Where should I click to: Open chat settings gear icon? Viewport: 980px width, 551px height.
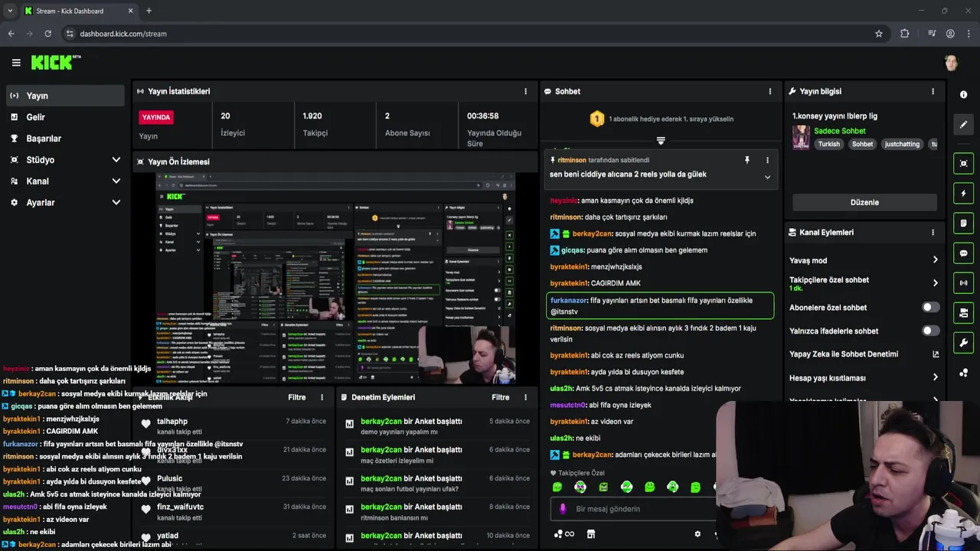pyautogui.click(x=697, y=534)
